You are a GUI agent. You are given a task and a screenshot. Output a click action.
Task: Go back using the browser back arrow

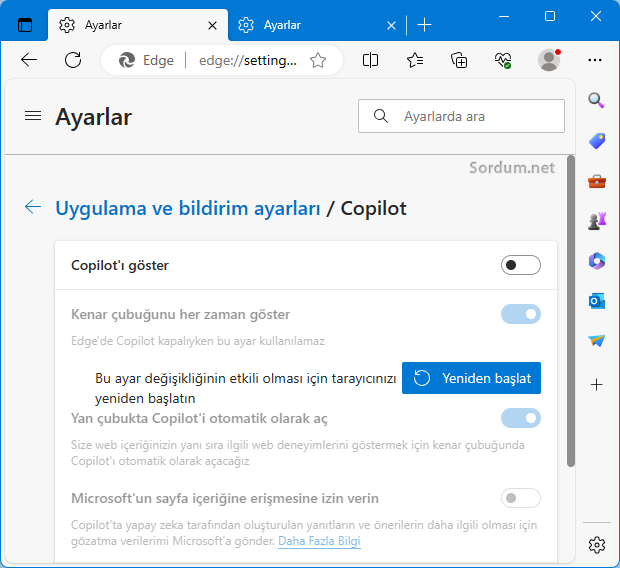click(29, 60)
